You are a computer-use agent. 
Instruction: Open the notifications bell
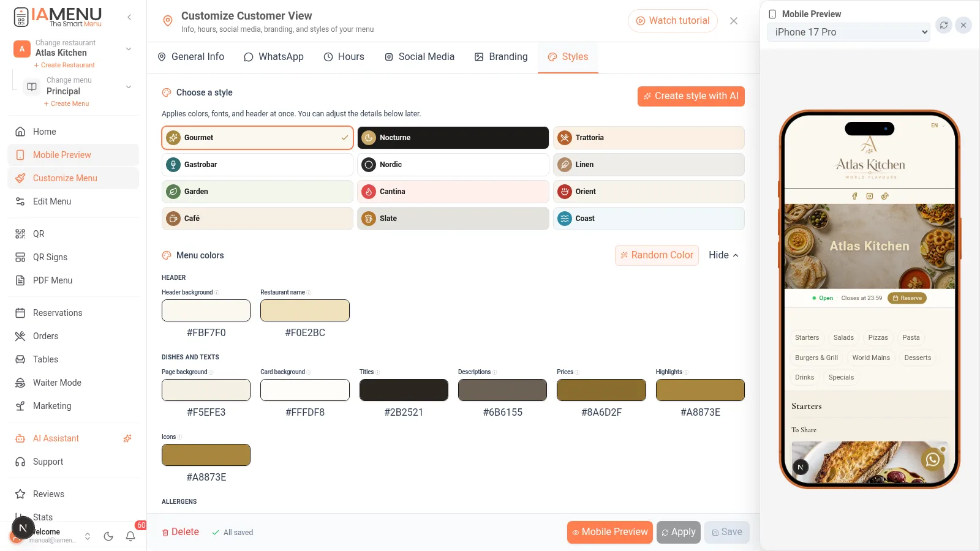pyautogui.click(x=130, y=536)
